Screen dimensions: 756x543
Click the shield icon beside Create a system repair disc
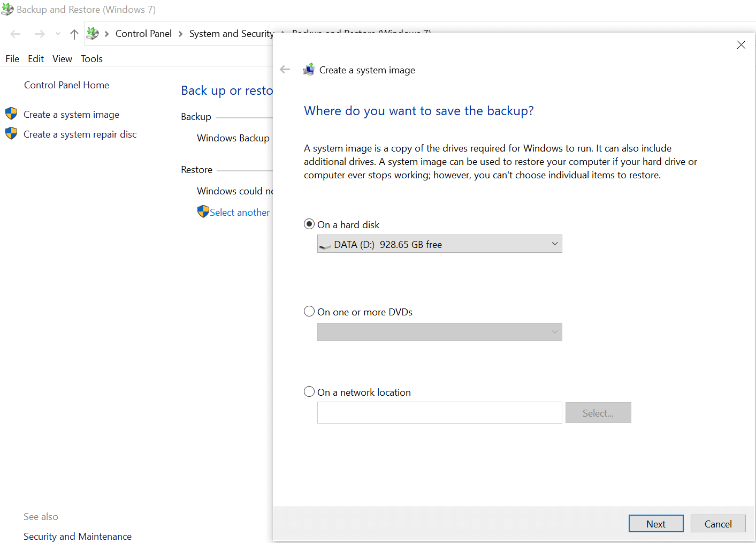(11, 133)
